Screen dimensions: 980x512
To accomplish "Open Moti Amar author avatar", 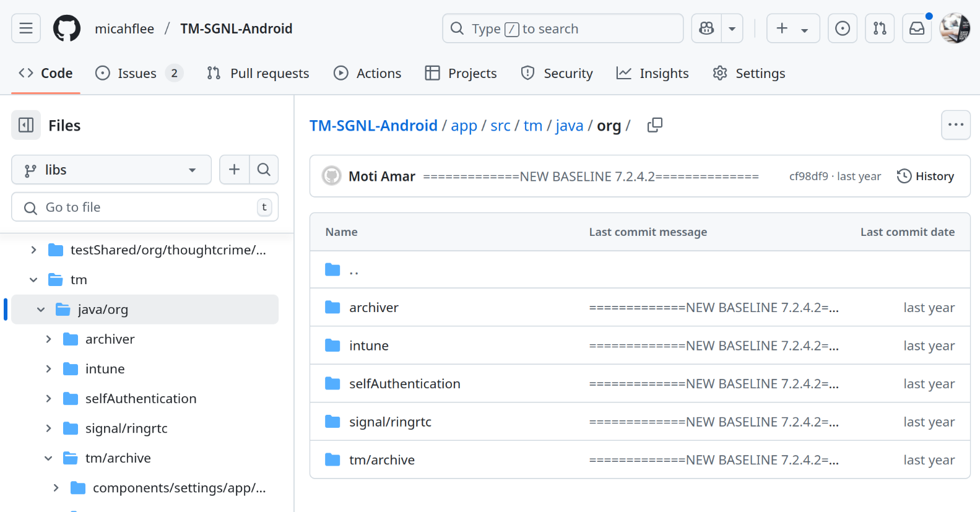I will [332, 176].
